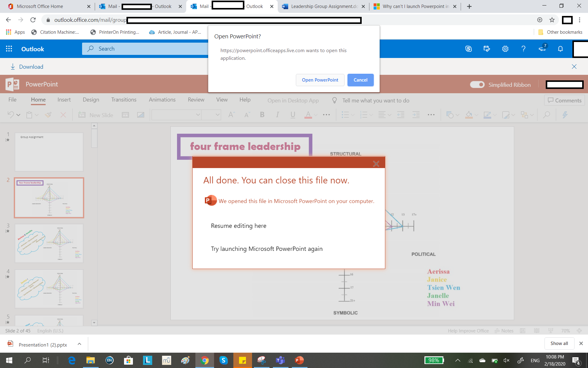Toggle the Simplified Ribbon switch
Viewport: 588px width, 368px height.
pos(477,85)
